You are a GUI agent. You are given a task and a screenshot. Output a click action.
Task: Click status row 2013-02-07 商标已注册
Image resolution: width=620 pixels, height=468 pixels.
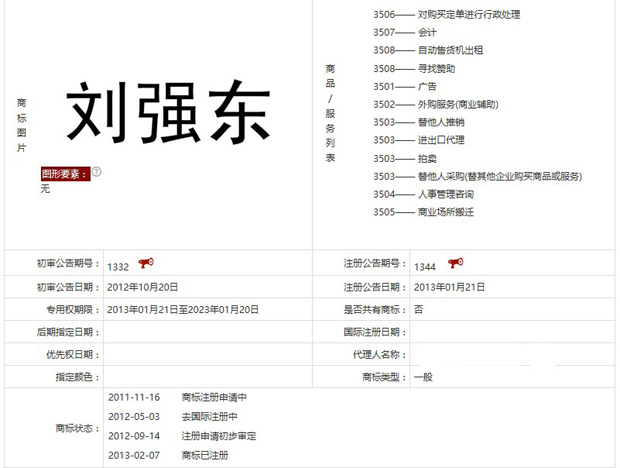168,455
